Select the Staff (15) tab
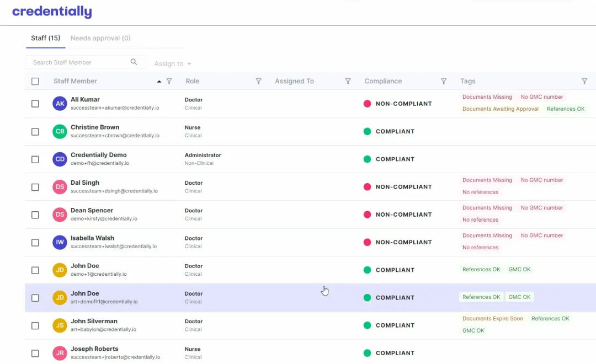The height and width of the screenshot is (364, 596). 45,38
